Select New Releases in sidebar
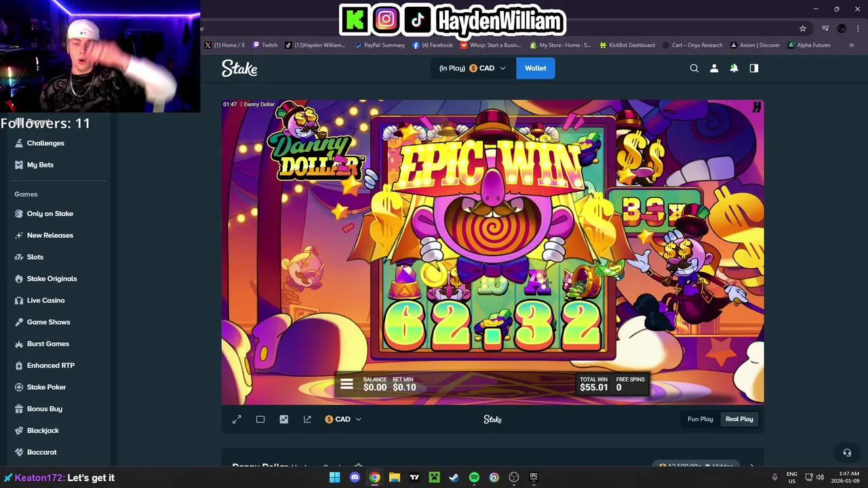Image resolution: width=868 pixels, height=488 pixels. tap(50, 235)
